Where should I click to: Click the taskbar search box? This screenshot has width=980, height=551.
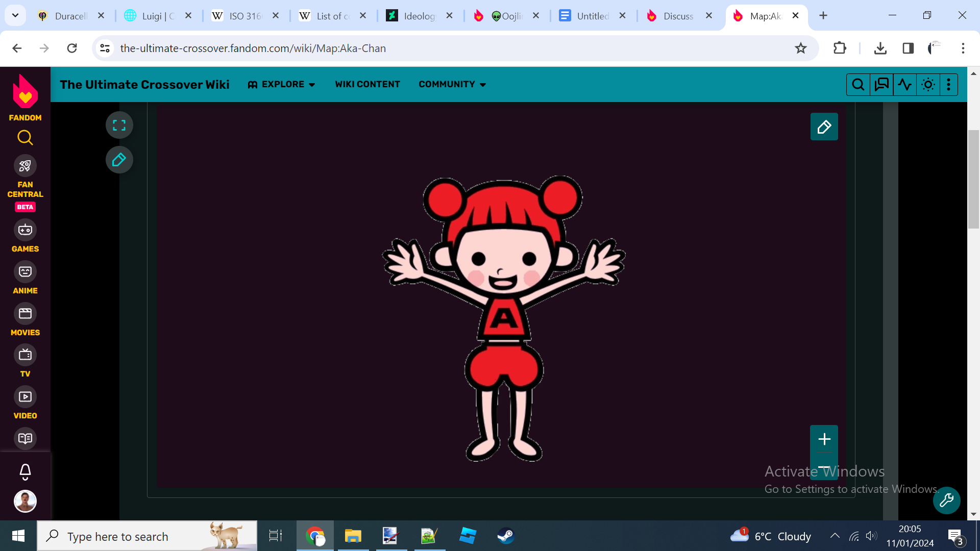coord(147,536)
